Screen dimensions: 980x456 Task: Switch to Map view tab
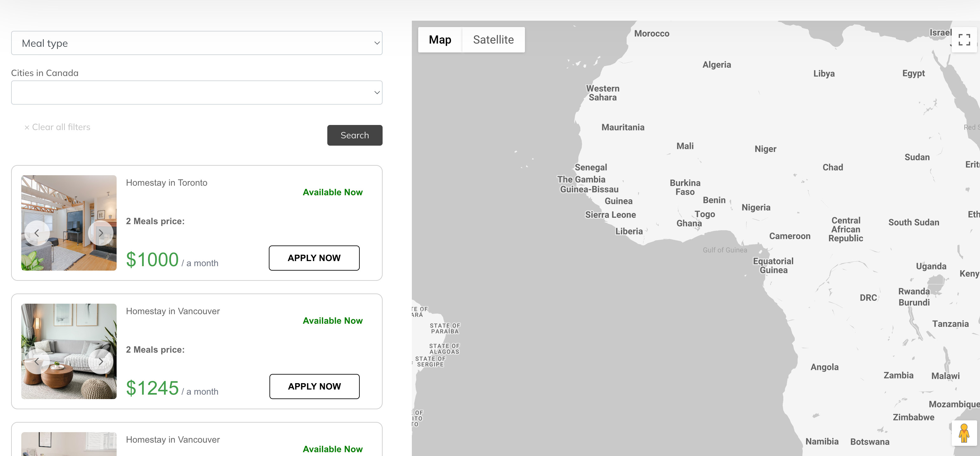point(440,39)
